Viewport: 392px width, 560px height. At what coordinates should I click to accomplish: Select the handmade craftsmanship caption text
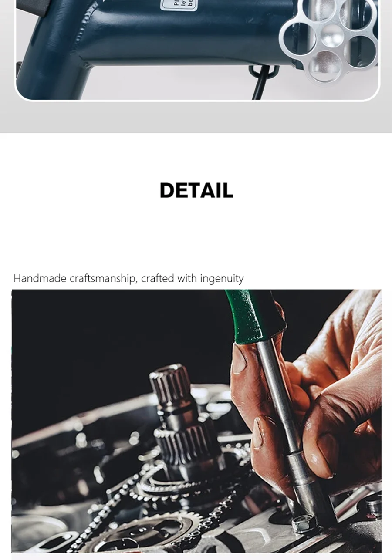click(128, 278)
